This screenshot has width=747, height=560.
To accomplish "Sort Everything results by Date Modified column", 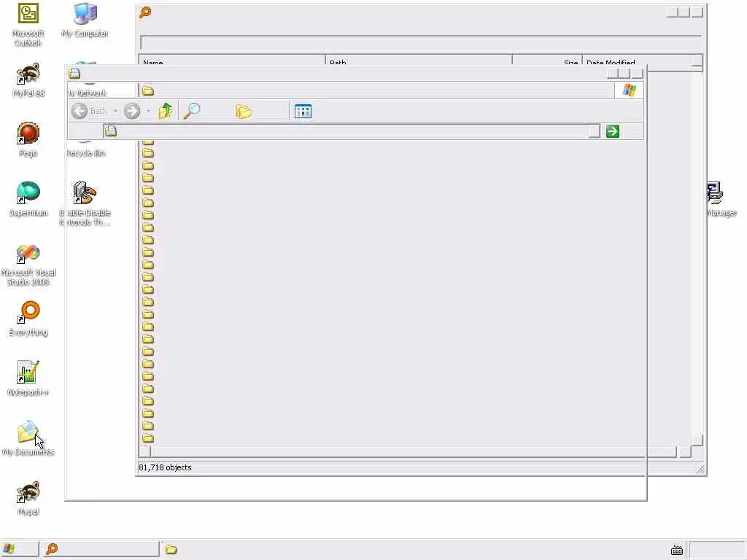I will (x=638, y=61).
